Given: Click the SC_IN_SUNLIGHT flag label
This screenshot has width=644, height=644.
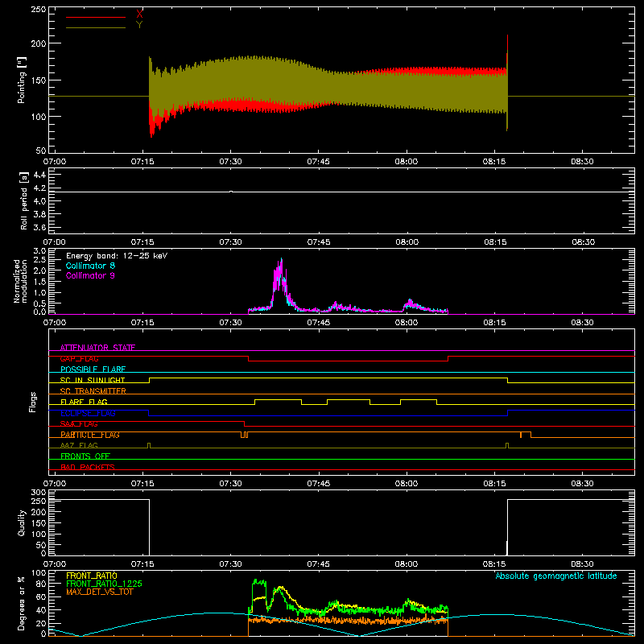Looking at the screenshot, I should [x=93, y=380].
